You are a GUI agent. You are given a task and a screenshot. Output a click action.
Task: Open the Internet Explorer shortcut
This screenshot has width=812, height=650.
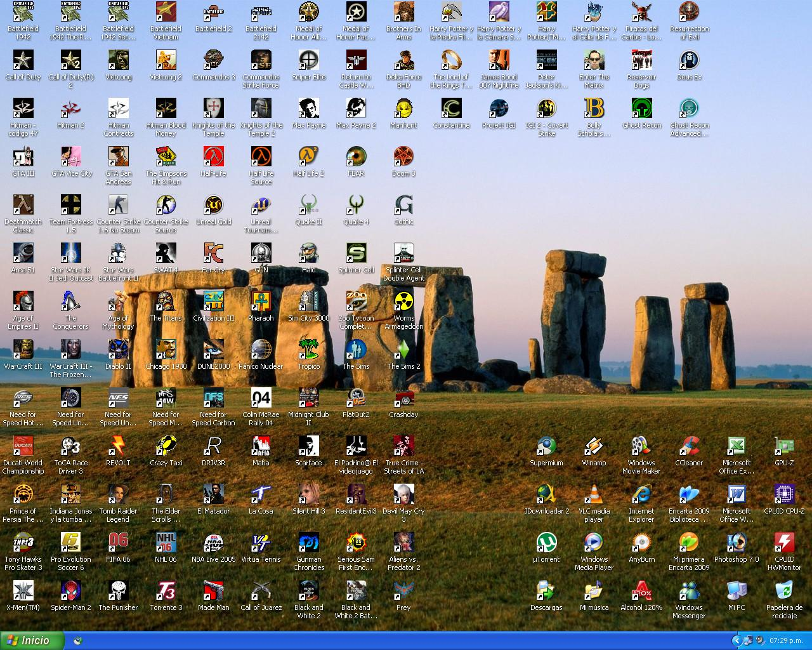point(642,504)
